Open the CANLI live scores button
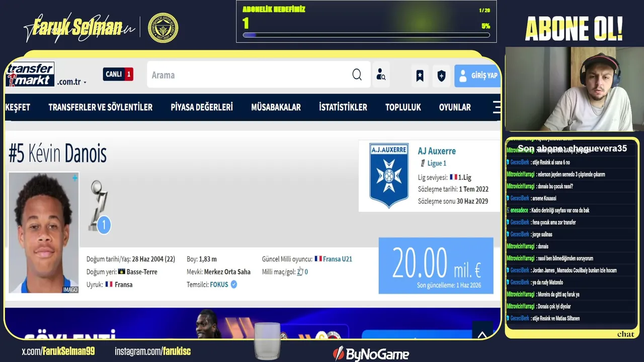This screenshot has width=644, height=362. tap(118, 74)
